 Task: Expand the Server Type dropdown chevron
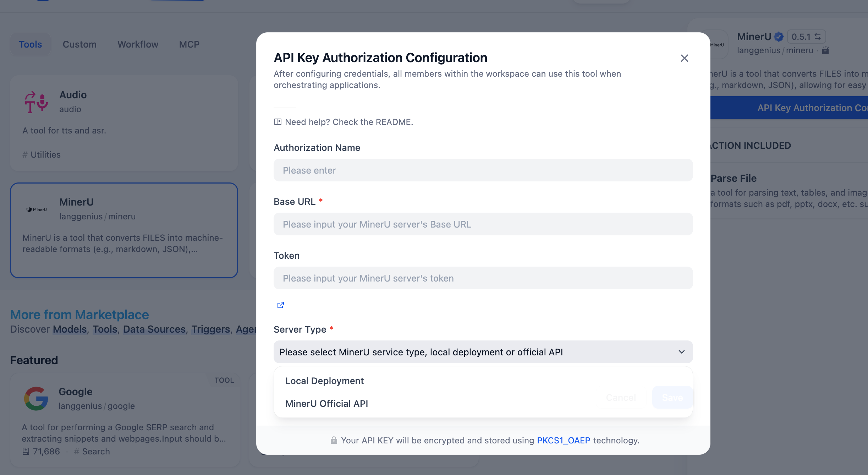point(681,352)
